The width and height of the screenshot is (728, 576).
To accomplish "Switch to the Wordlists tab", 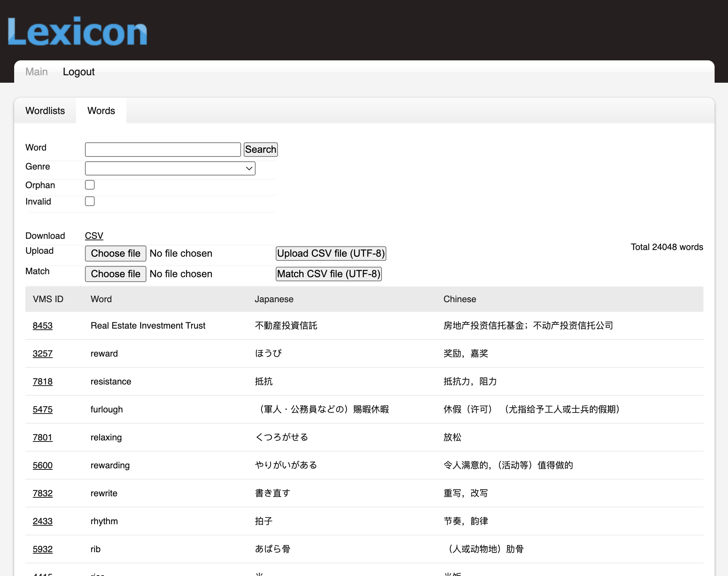I will (x=45, y=111).
